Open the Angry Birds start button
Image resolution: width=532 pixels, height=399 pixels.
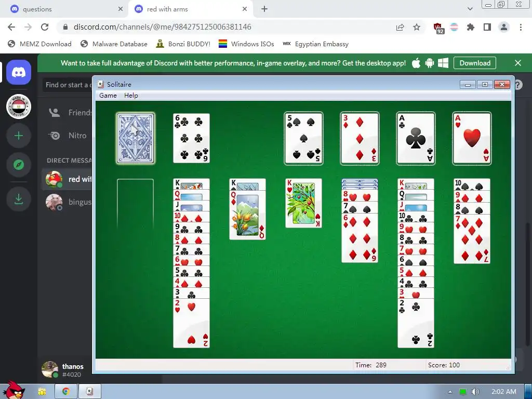(13, 390)
